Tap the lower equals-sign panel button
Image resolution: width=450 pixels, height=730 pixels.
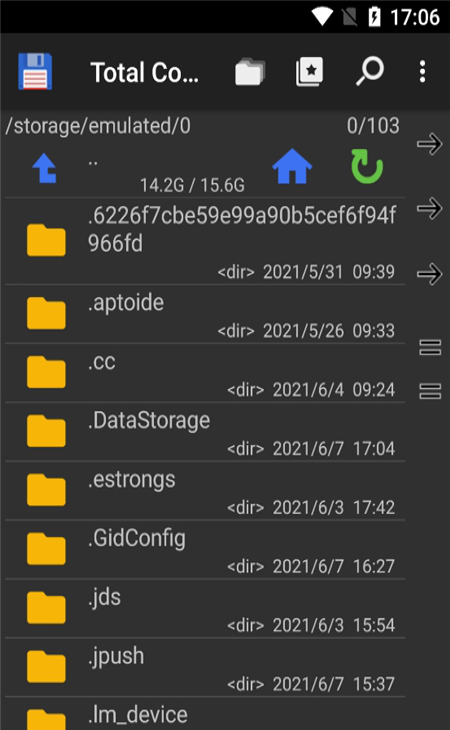(x=430, y=391)
